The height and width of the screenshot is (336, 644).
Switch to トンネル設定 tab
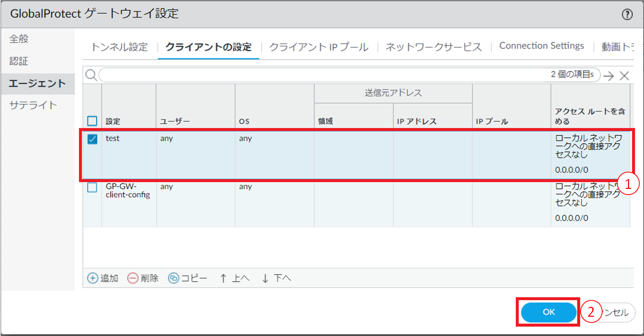click(x=119, y=47)
